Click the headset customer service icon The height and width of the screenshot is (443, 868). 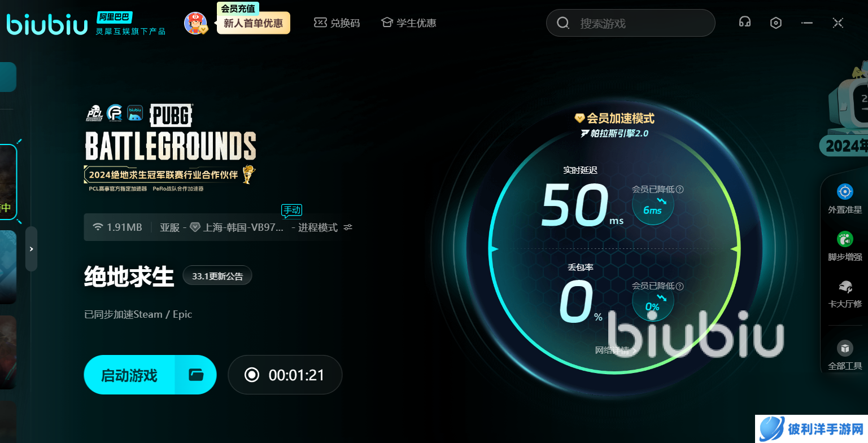744,21
